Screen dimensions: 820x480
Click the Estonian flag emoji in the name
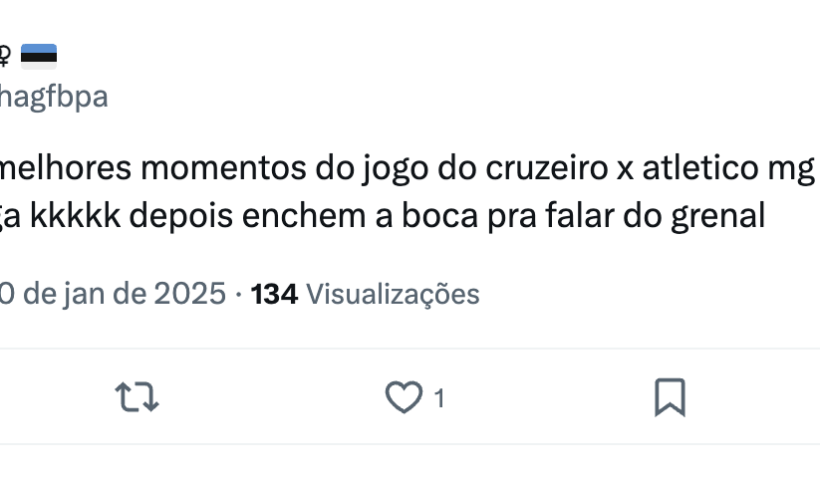[39, 54]
